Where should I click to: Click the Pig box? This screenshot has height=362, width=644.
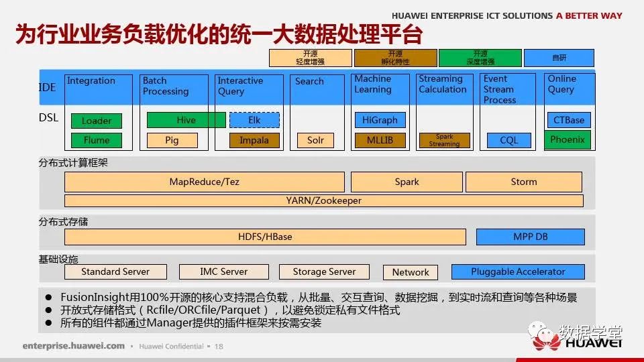pyautogui.click(x=172, y=140)
